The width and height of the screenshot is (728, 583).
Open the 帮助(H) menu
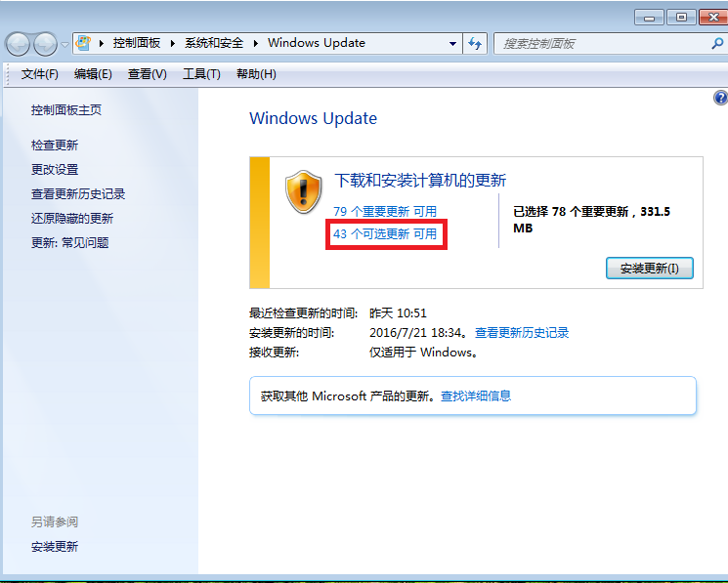(256, 74)
